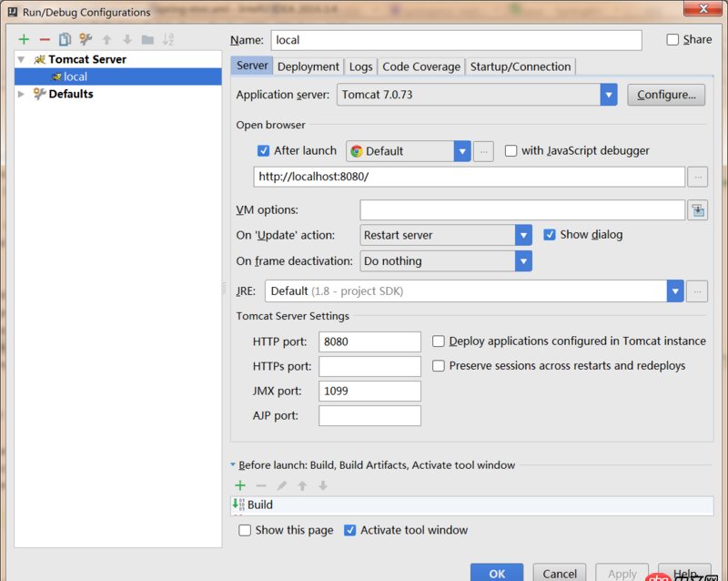Click the HTTP port input field
This screenshot has width=728, height=581.
(369, 341)
